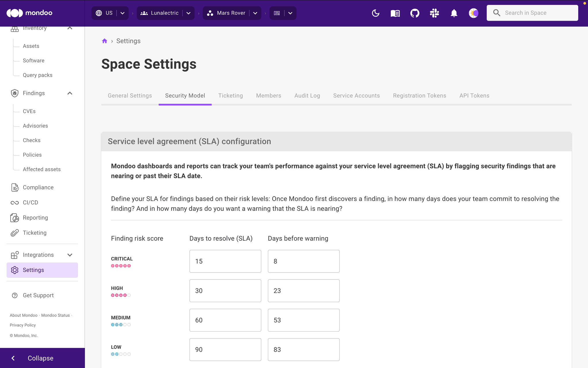
Task: Open the CI/CD section in the sidebar
Action: (30, 202)
